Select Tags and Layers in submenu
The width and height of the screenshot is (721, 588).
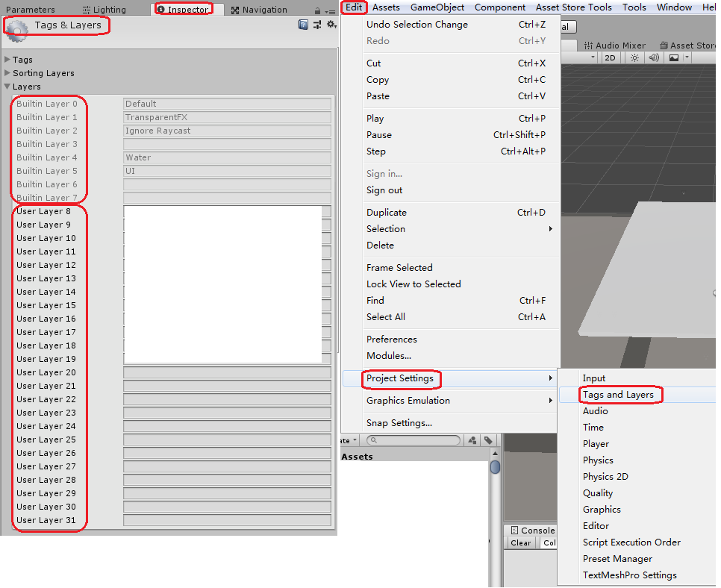(637, 395)
